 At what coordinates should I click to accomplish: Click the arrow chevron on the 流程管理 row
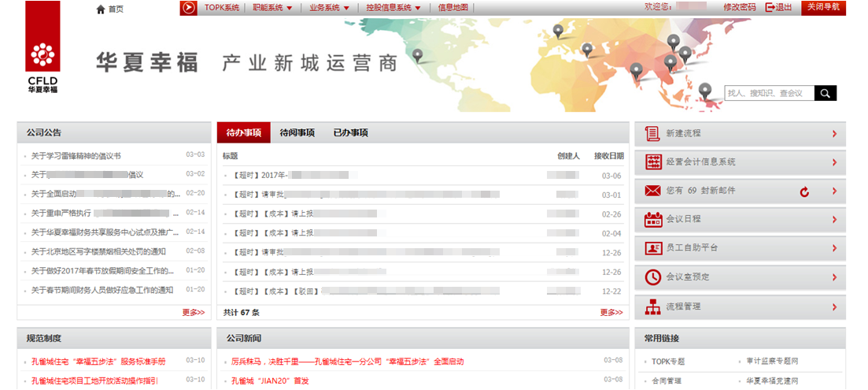click(x=834, y=306)
